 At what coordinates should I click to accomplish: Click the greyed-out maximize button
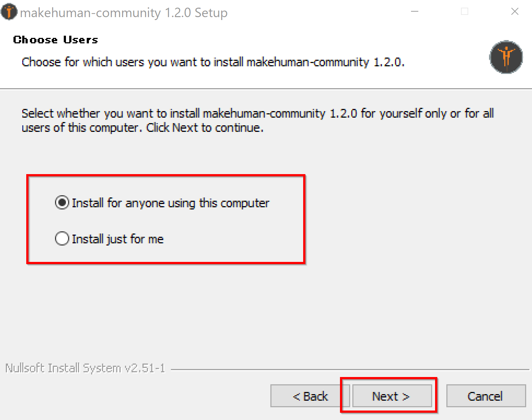coord(465,12)
